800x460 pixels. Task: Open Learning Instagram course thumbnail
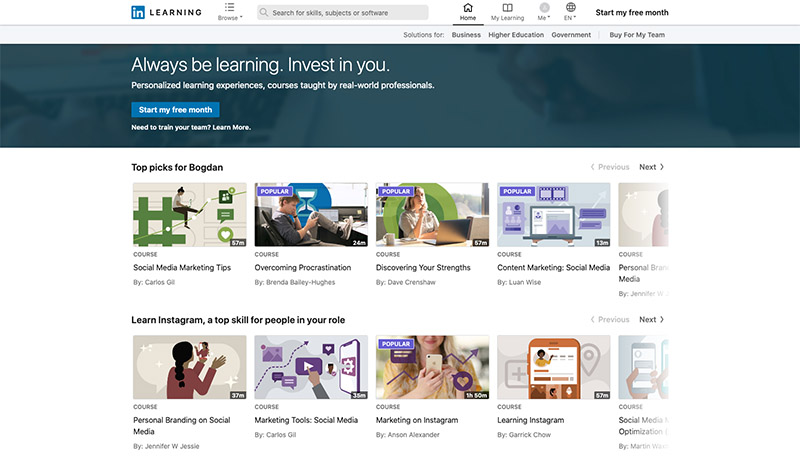(x=554, y=367)
